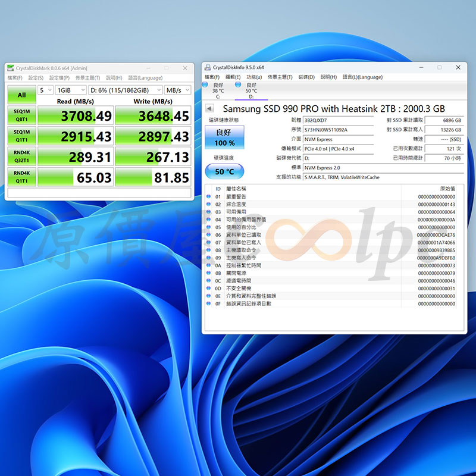Select drive C: tab at 38 °C

pos(218,90)
